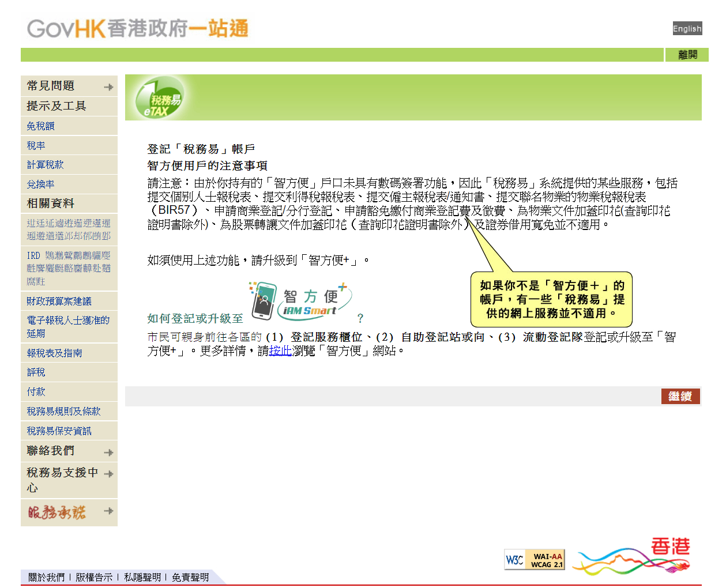Click the 繼續 continue button
The width and height of the screenshot is (726, 588).
pyautogui.click(x=680, y=396)
